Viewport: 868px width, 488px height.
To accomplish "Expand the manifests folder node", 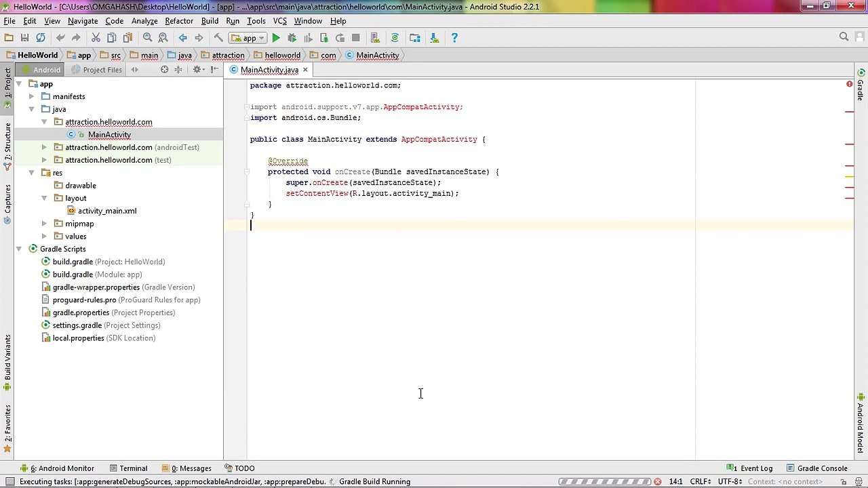I will (31, 96).
